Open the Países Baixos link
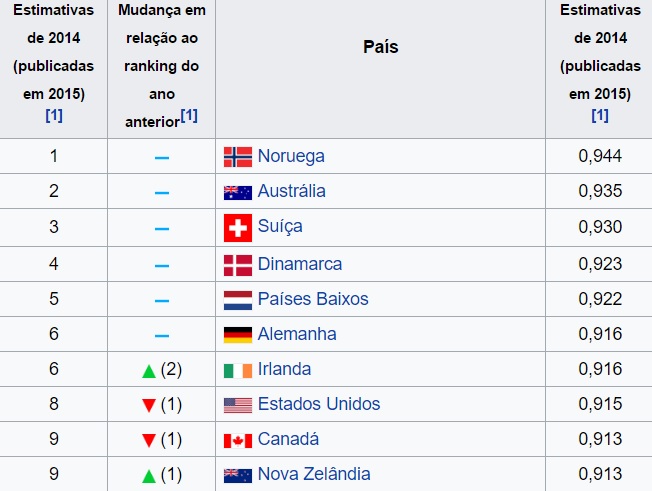The width and height of the screenshot is (652, 491). pos(313,299)
